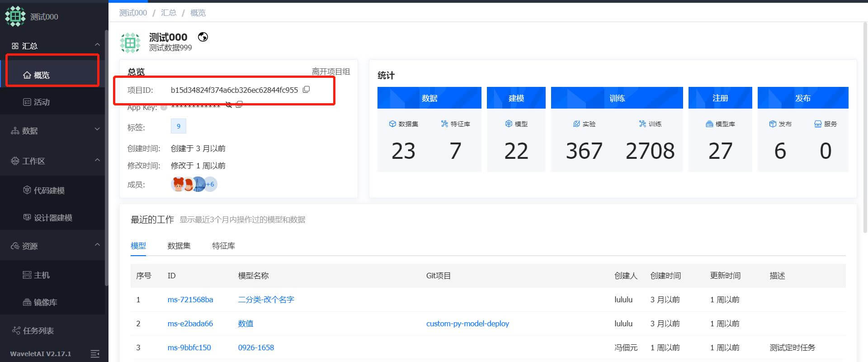Image resolution: width=868 pixels, height=362 pixels.
Task: Expand the 数据 sidebar section
Action: click(x=97, y=129)
